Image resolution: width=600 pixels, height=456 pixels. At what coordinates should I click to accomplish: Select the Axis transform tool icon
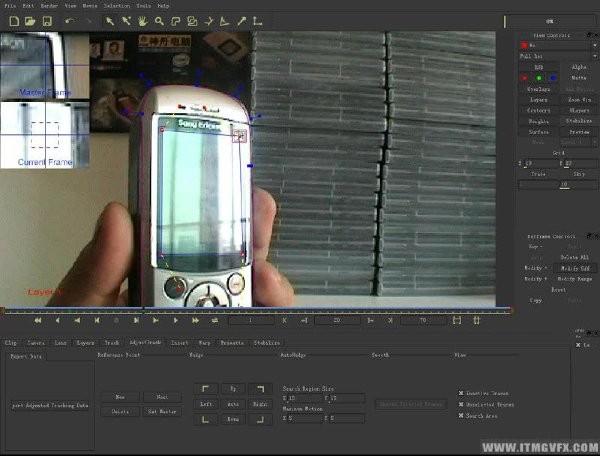point(258,21)
